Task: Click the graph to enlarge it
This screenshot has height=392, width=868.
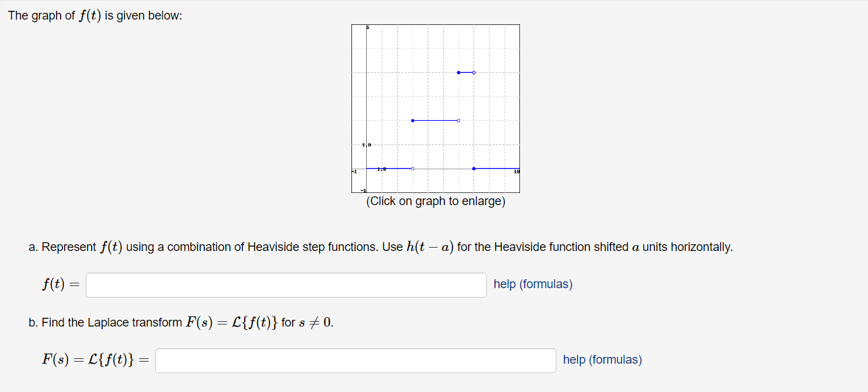Action: tap(435, 108)
